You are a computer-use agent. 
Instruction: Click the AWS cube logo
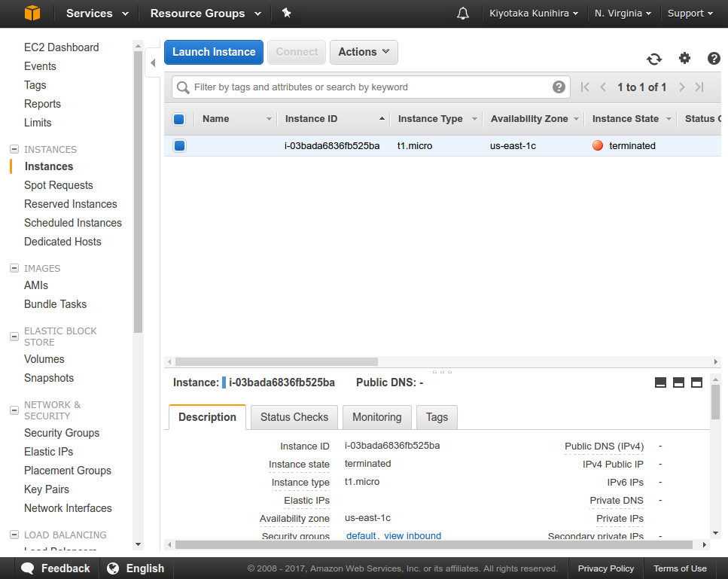[x=32, y=13]
